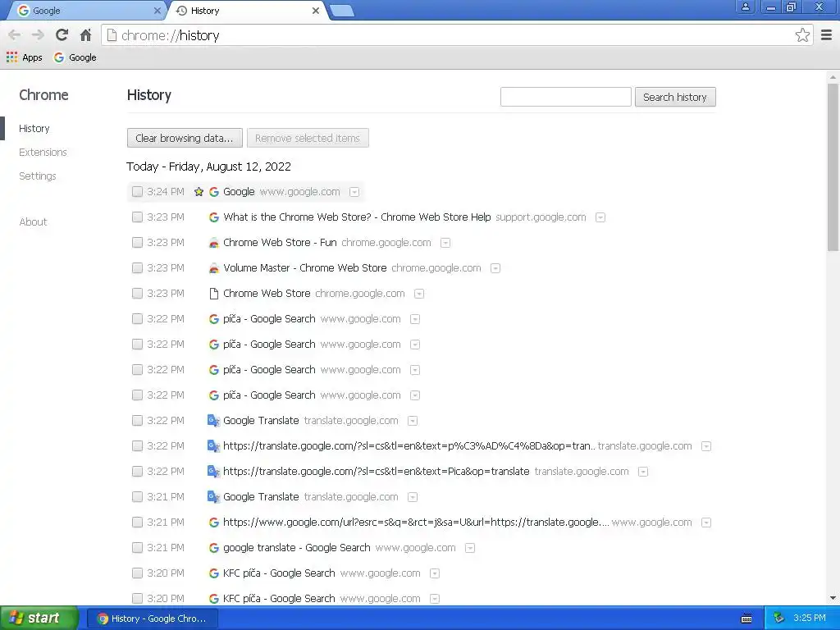840x630 pixels.
Task: Select checkbox for the text=Pica translate URL entry
Action: pos(137,472)
